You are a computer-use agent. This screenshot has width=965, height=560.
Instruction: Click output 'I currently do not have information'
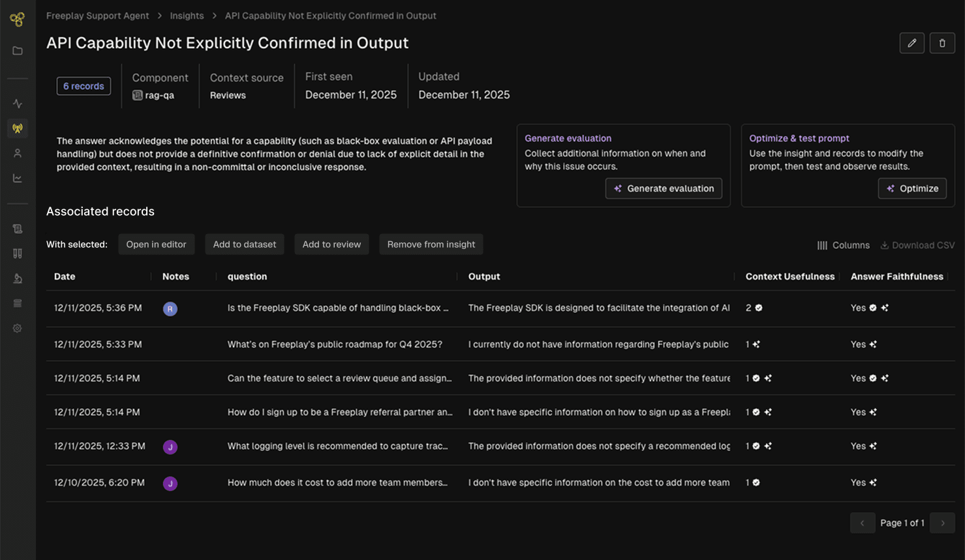pos(598,344)
